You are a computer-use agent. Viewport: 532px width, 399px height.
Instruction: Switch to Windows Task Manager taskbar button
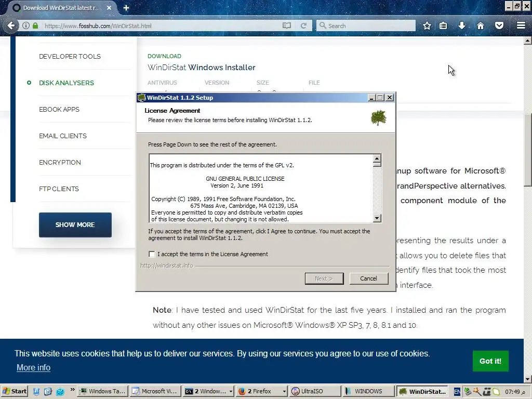(103, 391)
